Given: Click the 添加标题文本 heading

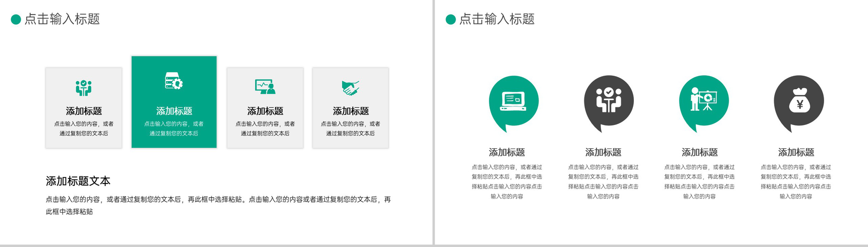Looking at the screenshot, I should [78, 181].
